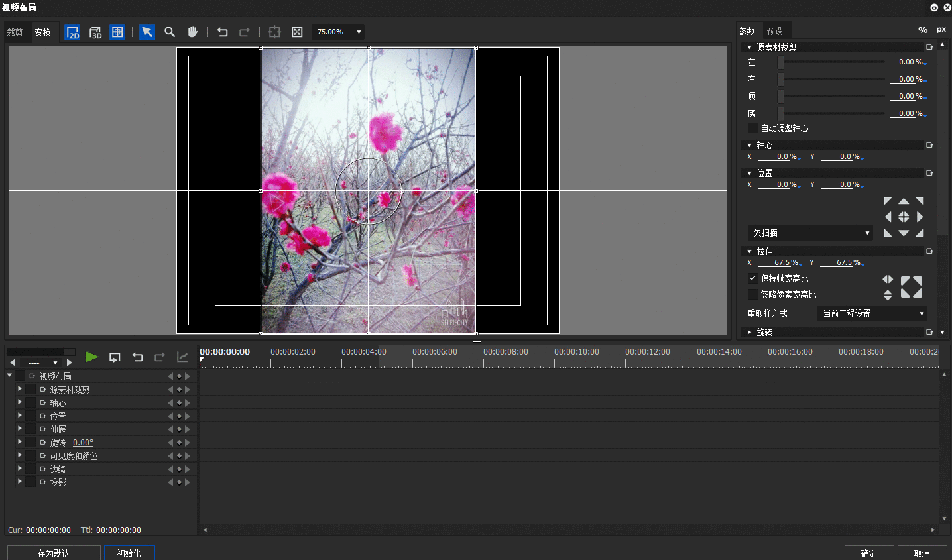Viewport: 952px width, 560px height.
Task: Switch to 3D layout mode
Action: pos(95,32)
